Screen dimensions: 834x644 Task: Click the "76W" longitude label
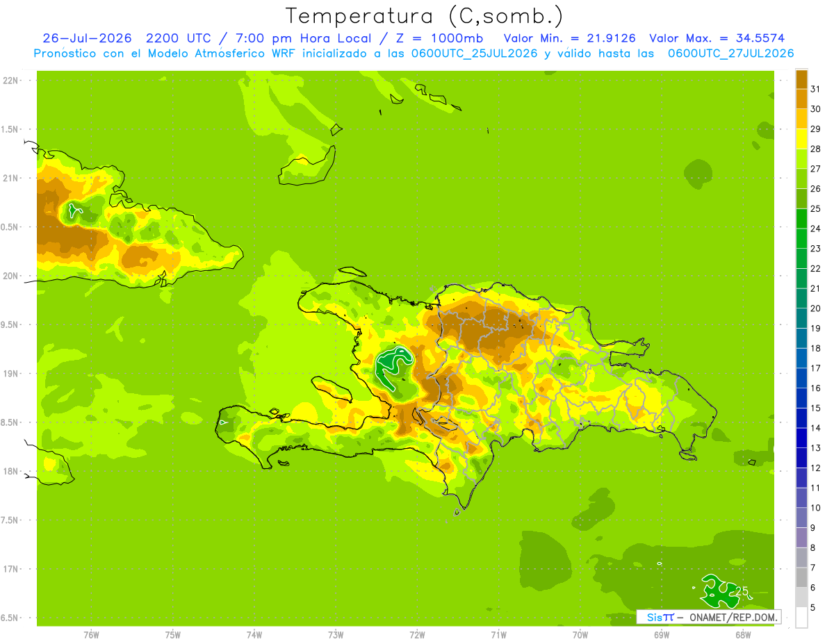pos(91,634)
